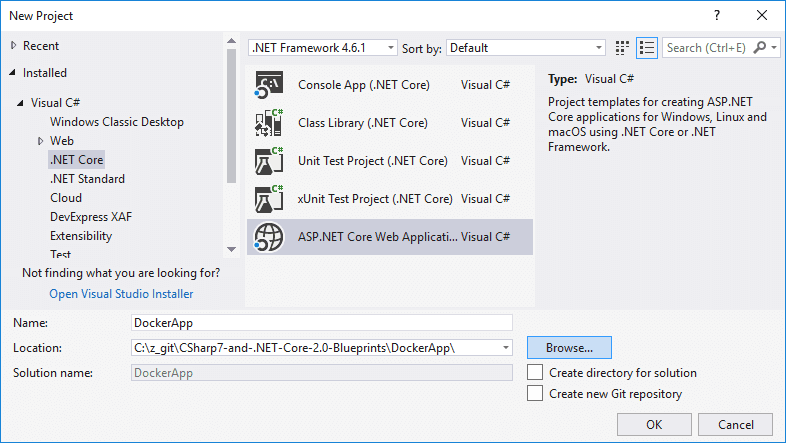Click the xUnit Test Project (.NET Core) icon
Viewport: 786px width, 443px height.
269,199
